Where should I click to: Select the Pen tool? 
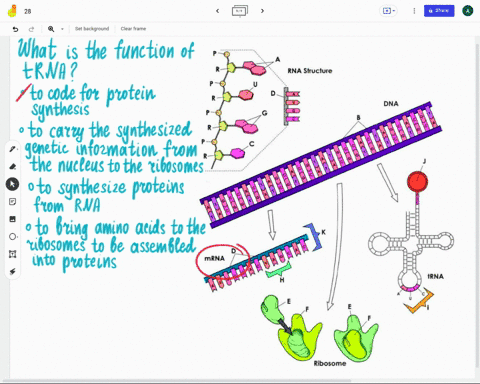coord(12,149)
